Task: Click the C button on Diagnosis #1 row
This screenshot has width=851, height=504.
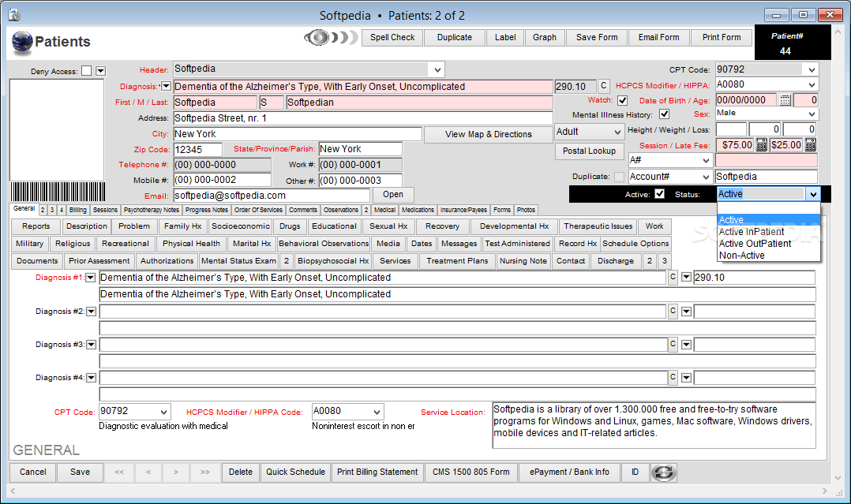Action: (x=673, y=277)
